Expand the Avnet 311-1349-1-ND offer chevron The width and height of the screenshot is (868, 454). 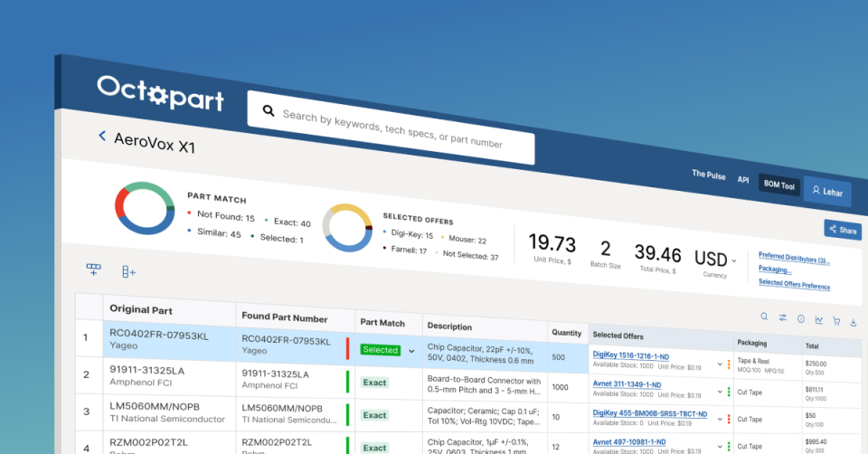(x=721, y=392)
